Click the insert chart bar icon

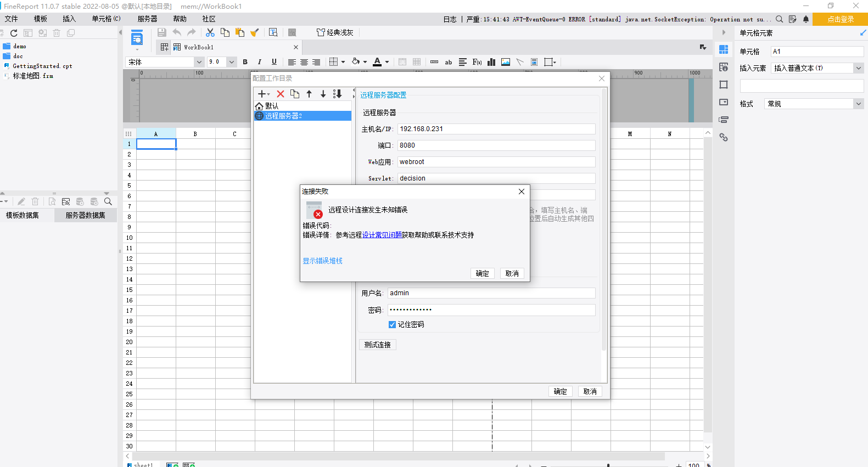491,62
